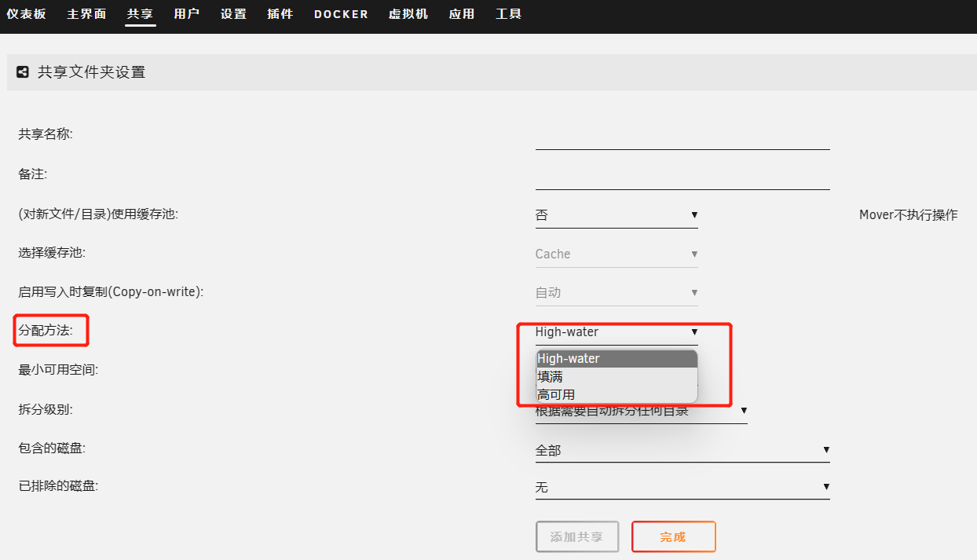
Task: Click the 共享名称 input field
Action: pyautogui.click(x=682, y=137)
